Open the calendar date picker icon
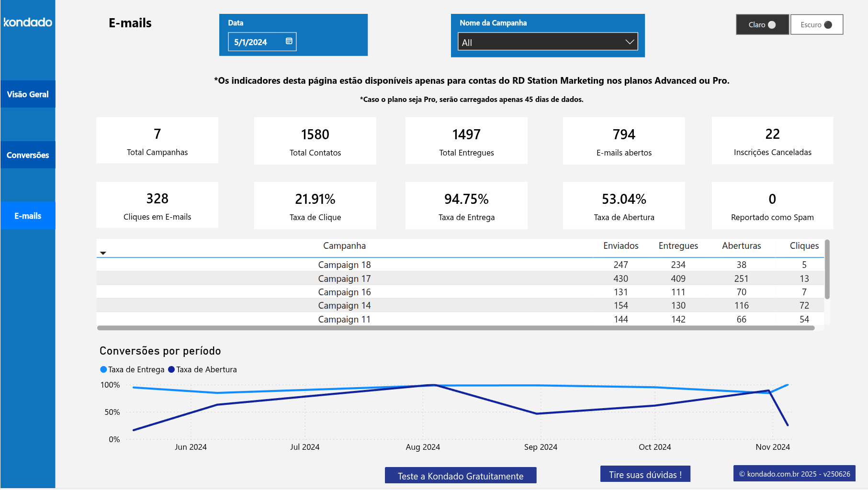868x490 pixels. 288,42
